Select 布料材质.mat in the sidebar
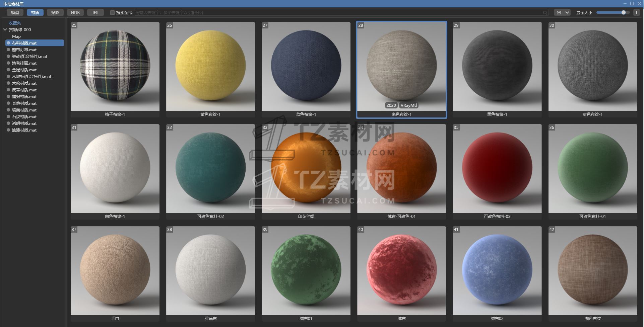 coord(35,43)
